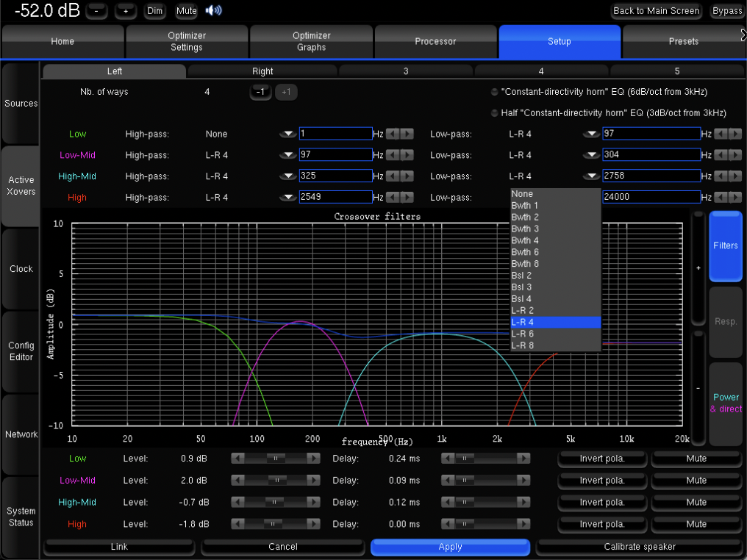The height and width of the screenshot is (560, 747).
Task: Select Bwth 4 from filter list
Action: pyautogui.click(x=555, y=240)
